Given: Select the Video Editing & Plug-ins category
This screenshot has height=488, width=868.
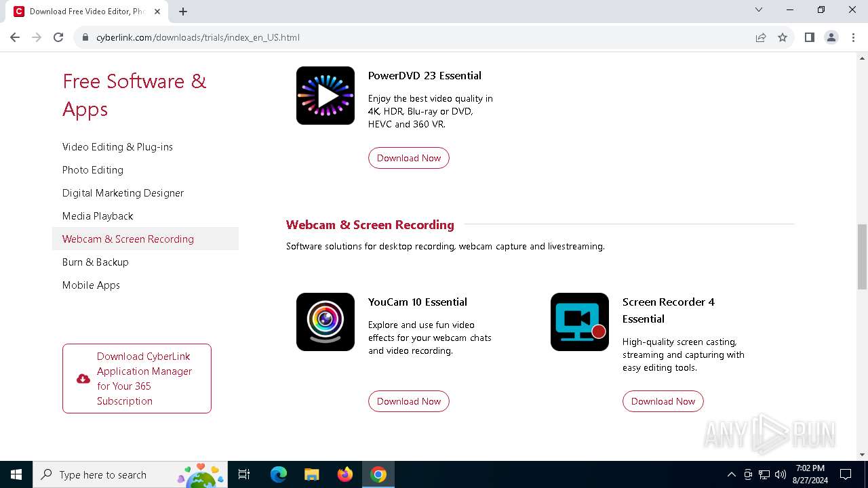Looking at the screenshot, I should tap(117, 147).
